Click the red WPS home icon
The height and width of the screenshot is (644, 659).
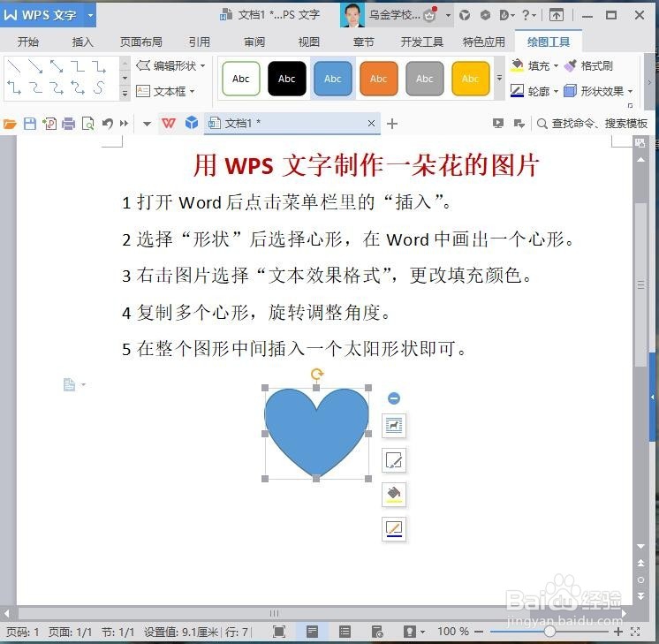pos(169,123)
